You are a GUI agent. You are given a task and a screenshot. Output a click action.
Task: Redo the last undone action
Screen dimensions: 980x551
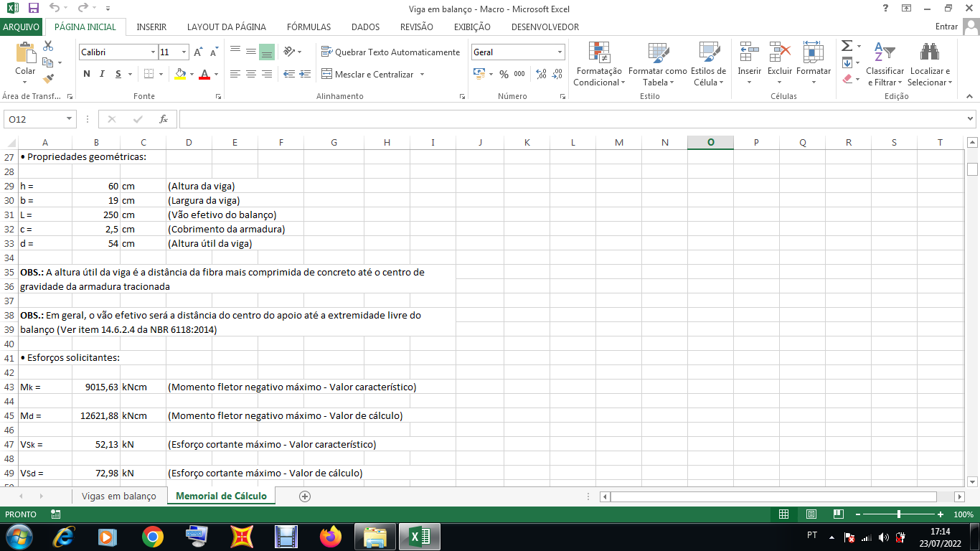[x=83, y=9]
